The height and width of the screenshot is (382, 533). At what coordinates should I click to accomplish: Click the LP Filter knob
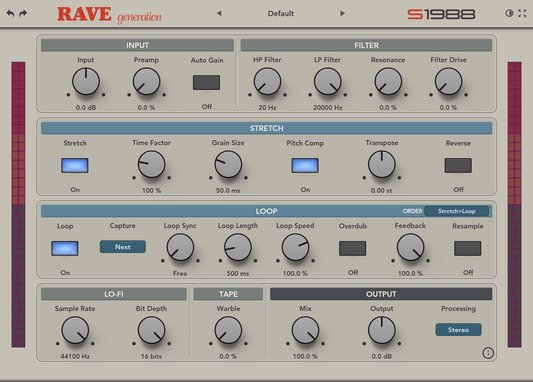pos(327,82)
